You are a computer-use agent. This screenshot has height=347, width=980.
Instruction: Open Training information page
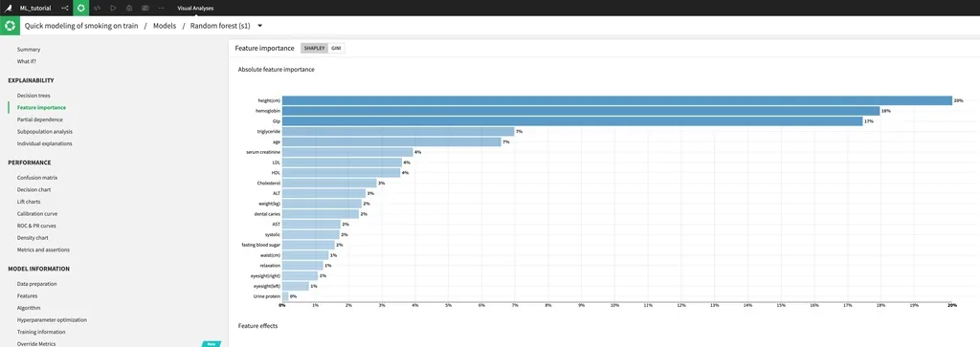pyautogui.click(x=41, y=332)
